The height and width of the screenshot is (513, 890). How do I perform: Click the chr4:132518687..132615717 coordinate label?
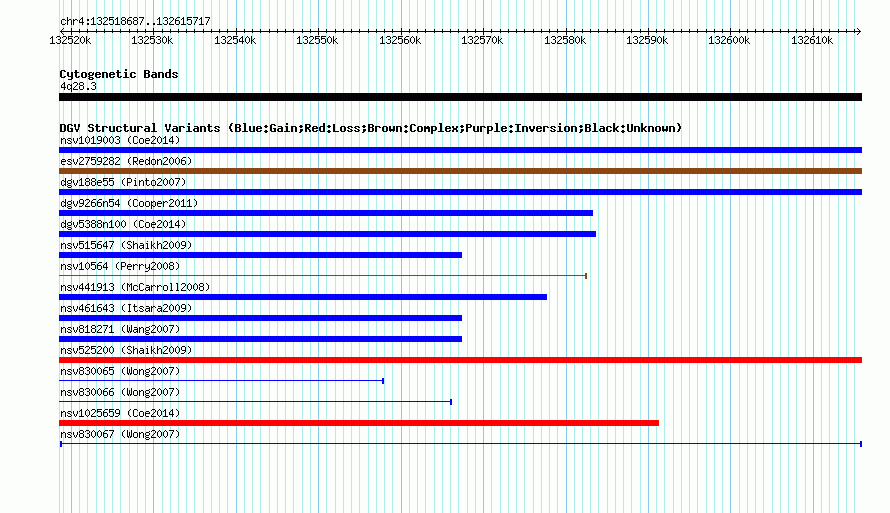(x=135, y=21)
